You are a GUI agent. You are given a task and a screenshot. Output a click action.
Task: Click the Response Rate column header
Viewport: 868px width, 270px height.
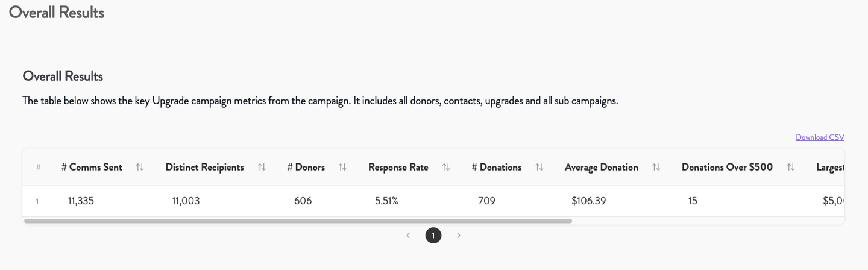[x=398, y=168]
